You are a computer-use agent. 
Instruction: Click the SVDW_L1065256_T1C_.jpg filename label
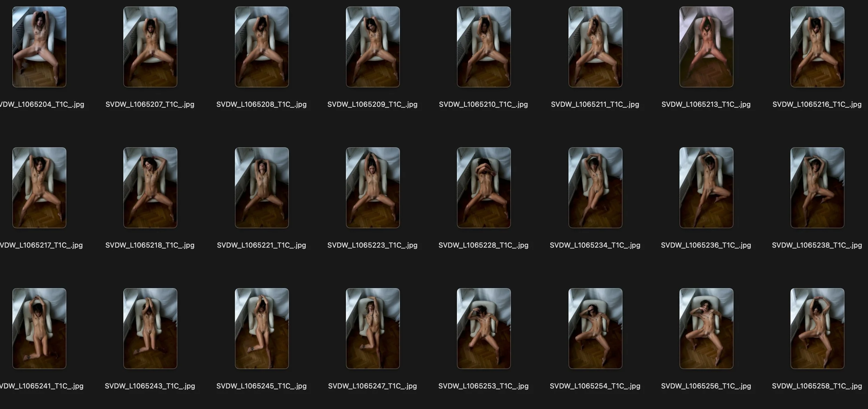(x=706, y=386)
